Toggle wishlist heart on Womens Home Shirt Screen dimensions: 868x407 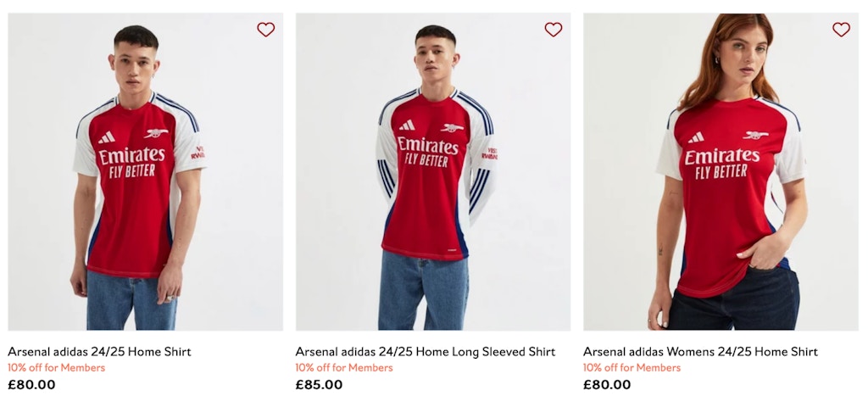(x=841, y=30)
